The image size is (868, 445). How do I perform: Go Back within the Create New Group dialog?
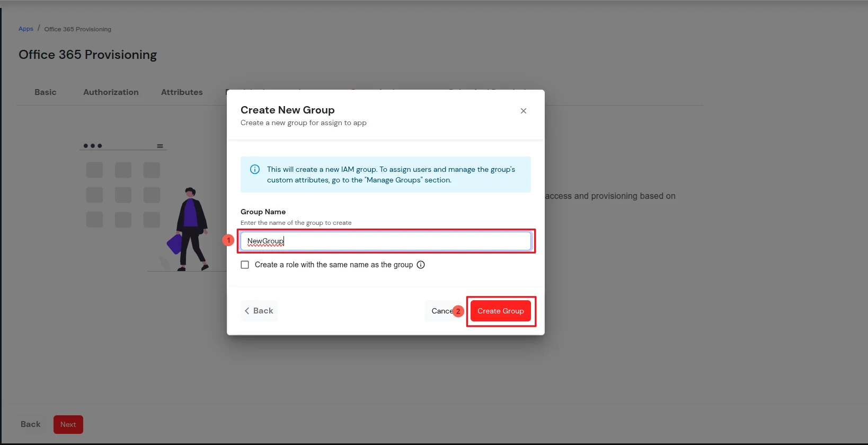[x=259, y=311]
